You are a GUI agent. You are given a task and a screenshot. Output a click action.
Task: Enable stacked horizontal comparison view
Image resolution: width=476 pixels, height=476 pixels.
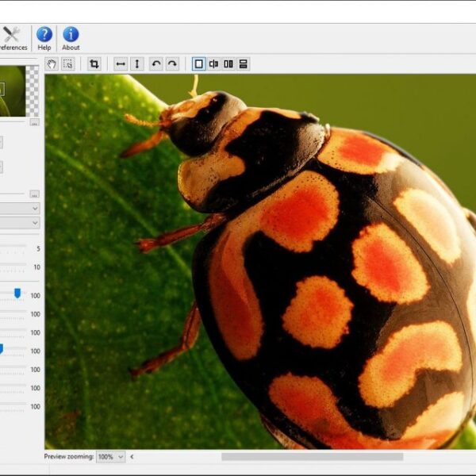[x=244, y=64]
